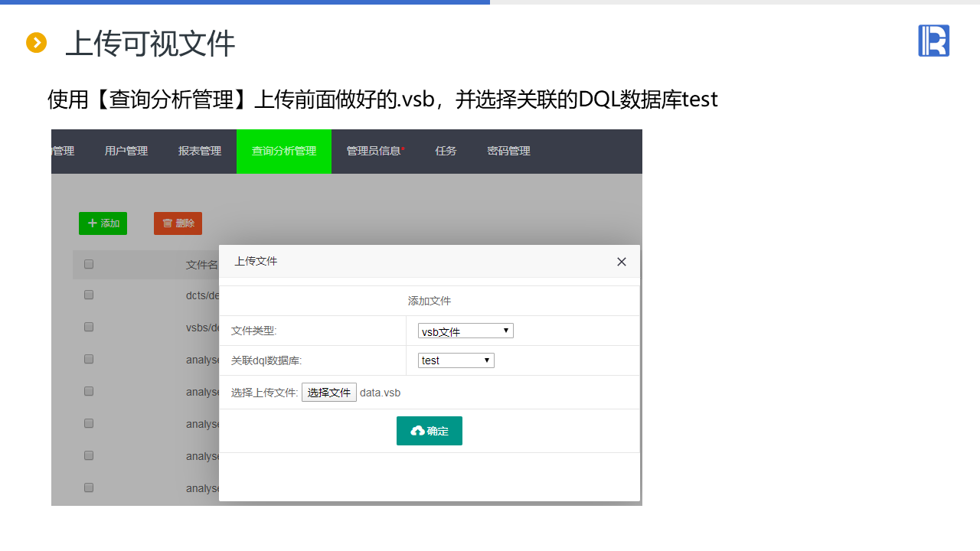Switch to the 密码管理 tab
980x551 pixels.
(x=508, y=152)
